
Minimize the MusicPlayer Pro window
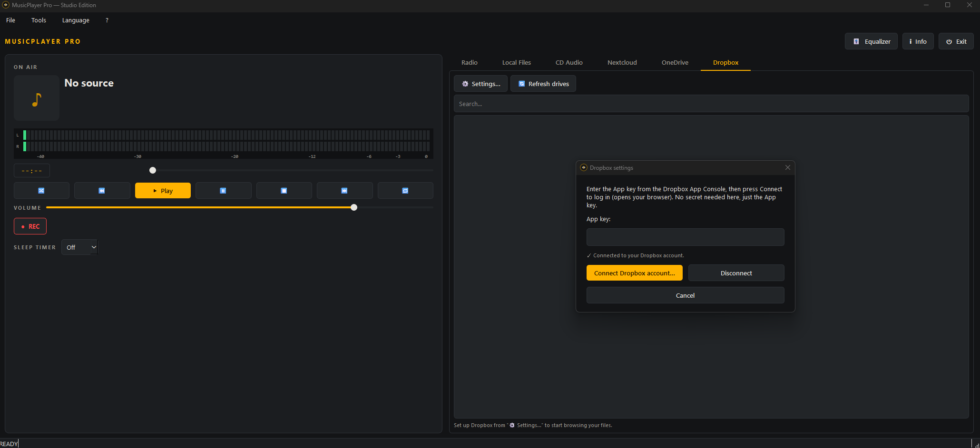[926, 5]
